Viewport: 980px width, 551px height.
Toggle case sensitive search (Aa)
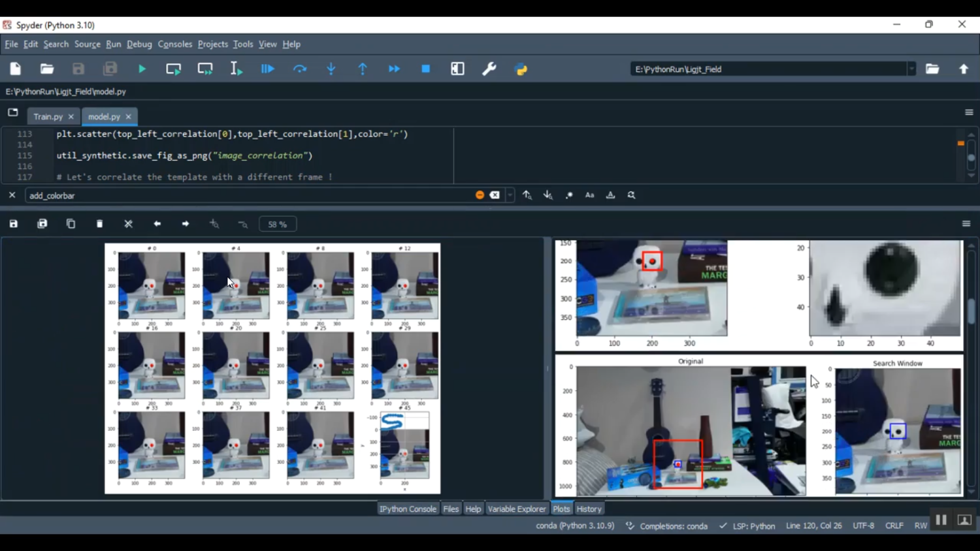click(x=589, y=195)
